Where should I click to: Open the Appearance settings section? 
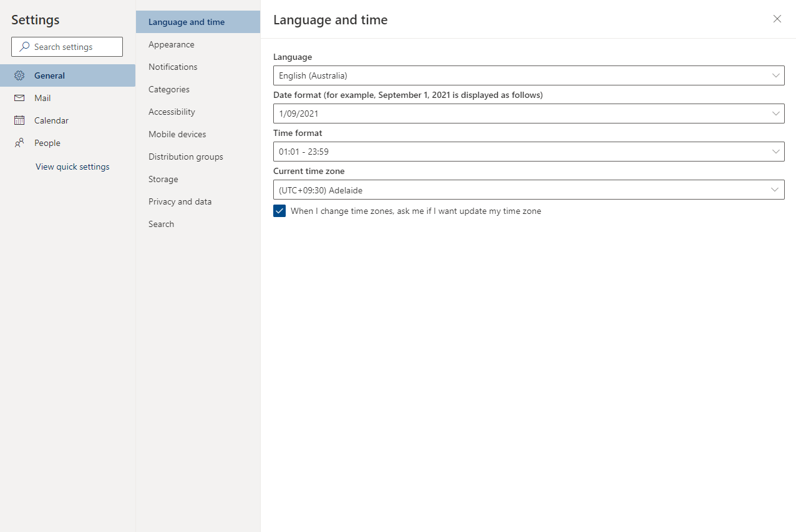198,44
